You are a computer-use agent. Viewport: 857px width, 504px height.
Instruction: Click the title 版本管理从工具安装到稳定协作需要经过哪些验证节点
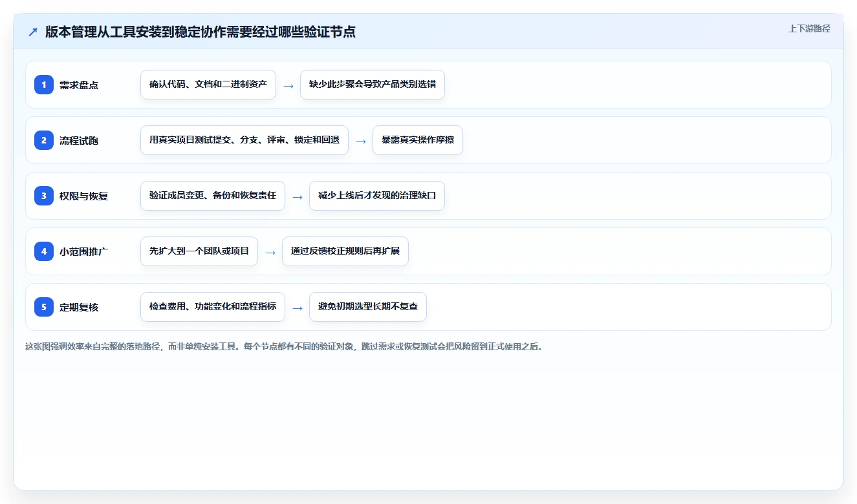(x=201, y=32)
